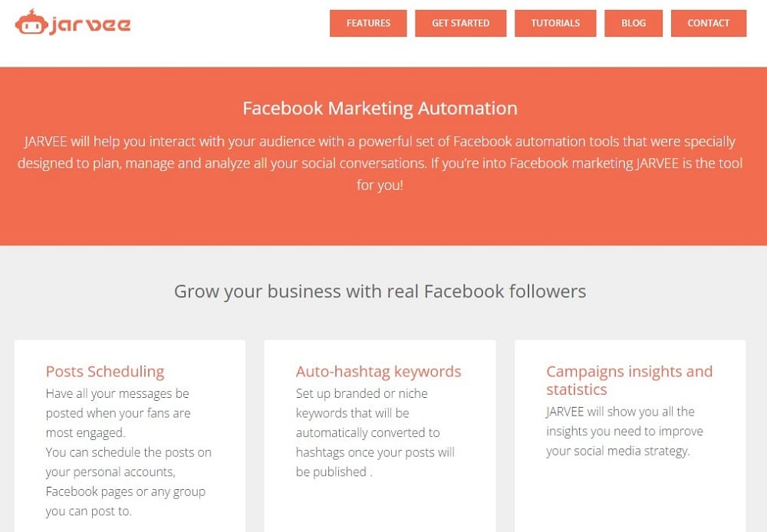
Task: Click the 'Facebook Marketing Automation' banner heading
Action: [x=380, y=108]
